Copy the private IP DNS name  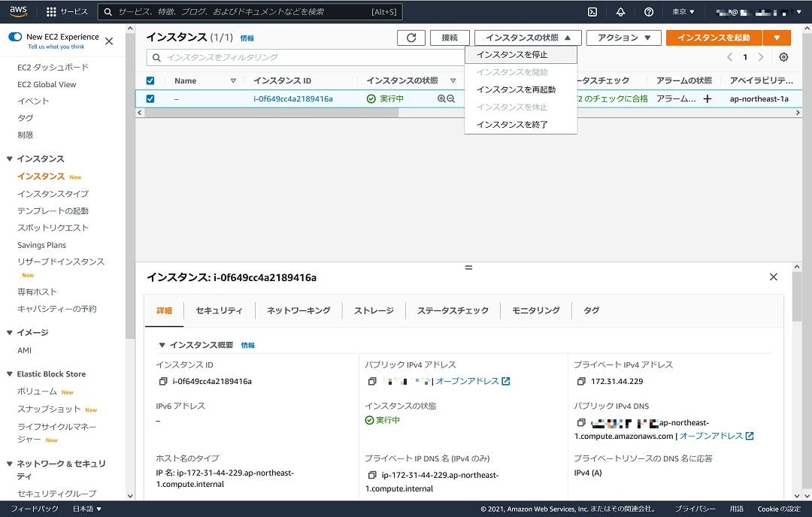[x=372, y=475]
